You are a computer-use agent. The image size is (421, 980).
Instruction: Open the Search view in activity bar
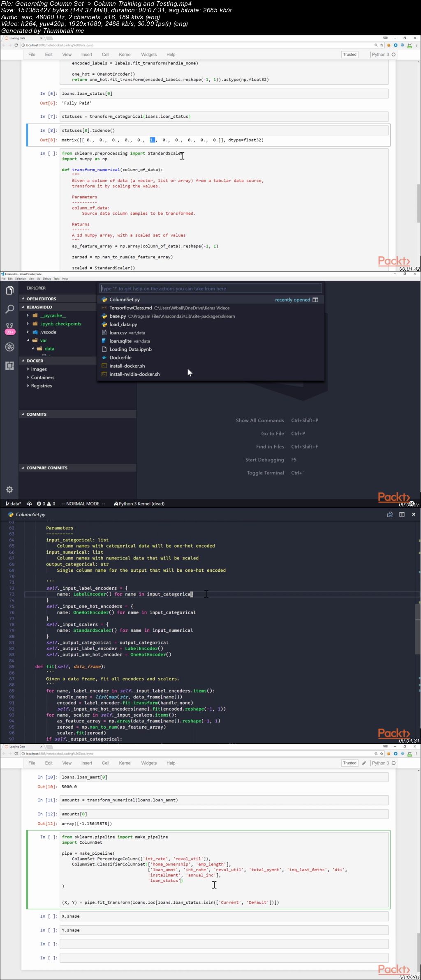pos(9,309)
